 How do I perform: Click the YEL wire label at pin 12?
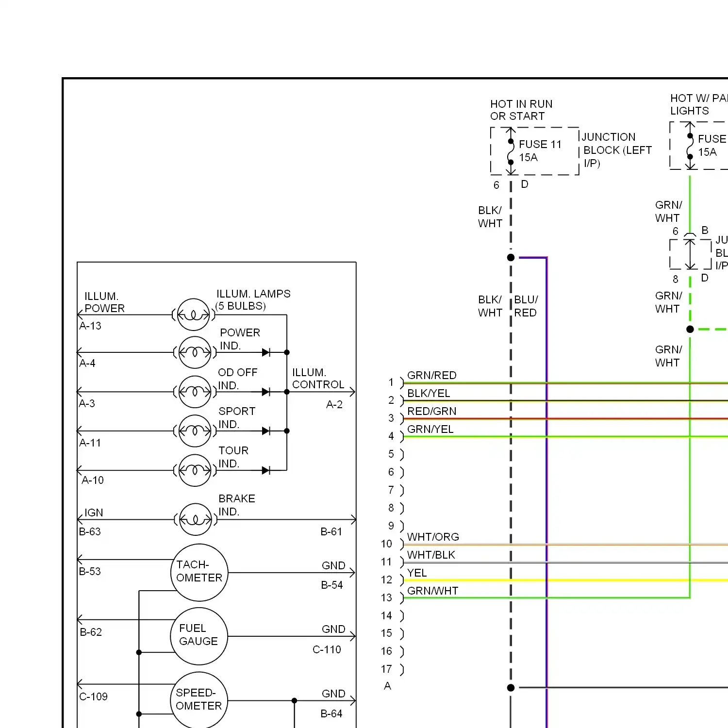417,573
